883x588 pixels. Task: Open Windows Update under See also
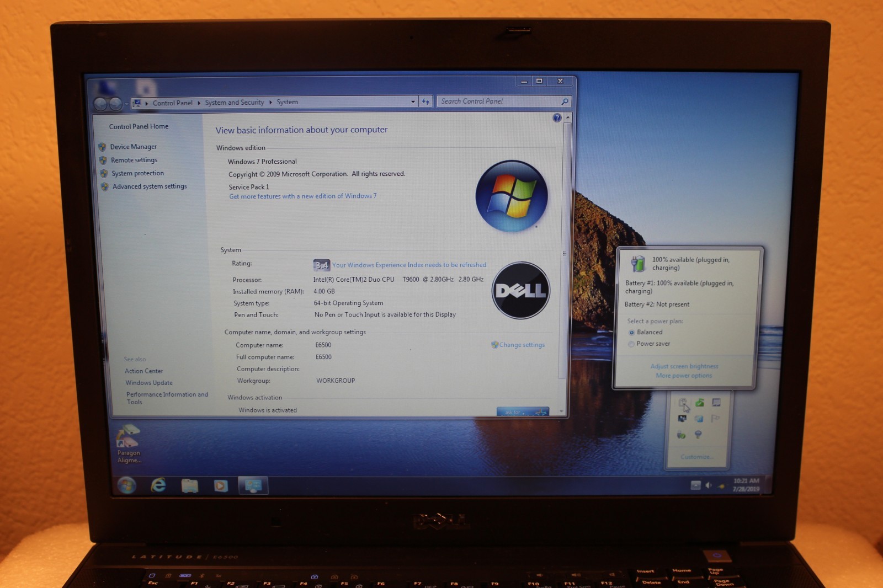pyautogui.click(x=149, y=383)
